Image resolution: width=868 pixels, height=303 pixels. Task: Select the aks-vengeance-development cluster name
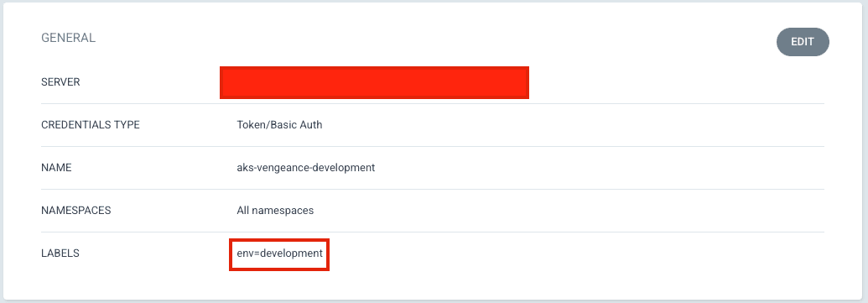(306, 167)
